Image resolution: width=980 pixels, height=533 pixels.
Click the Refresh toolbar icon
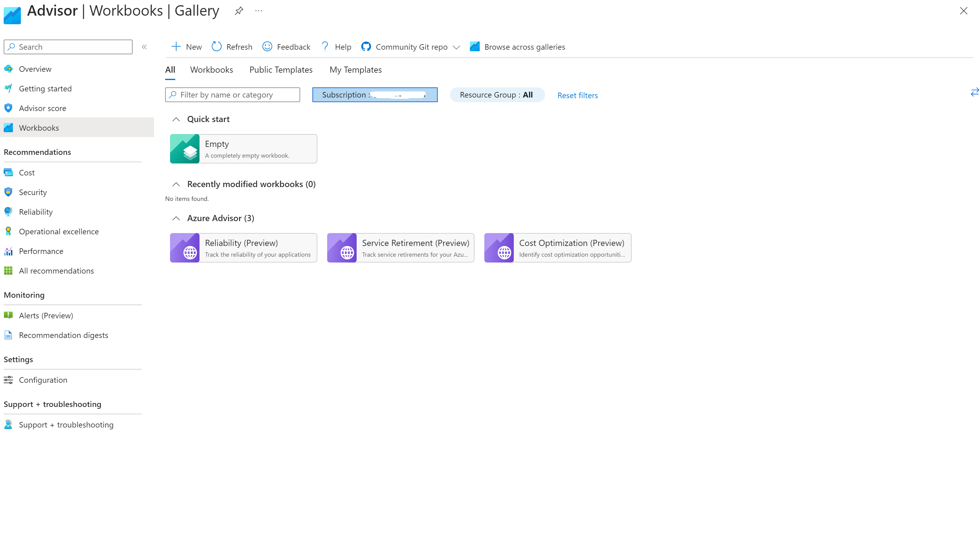pyautogui.click(x=216, y=46)
